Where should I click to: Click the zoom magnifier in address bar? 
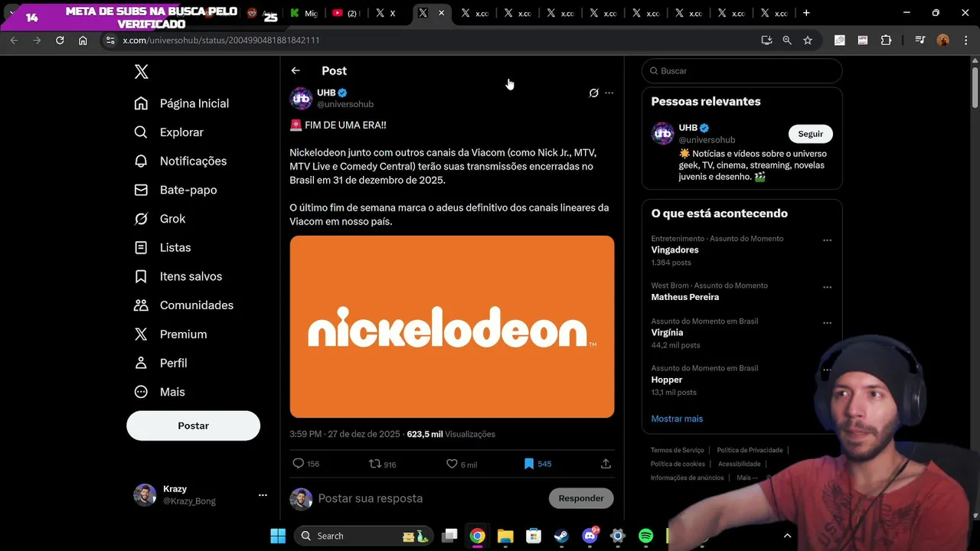pos(786,40)
